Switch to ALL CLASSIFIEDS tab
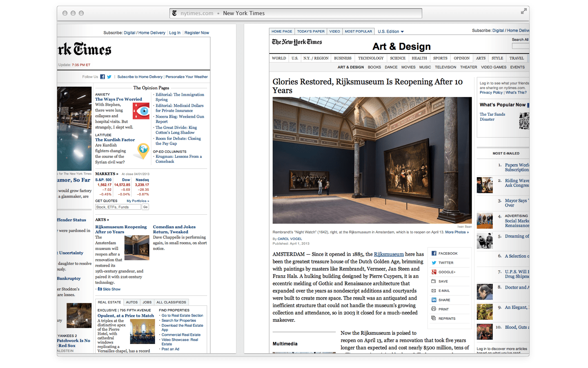This screenshot has width=588, height=368. coord(171,302)
